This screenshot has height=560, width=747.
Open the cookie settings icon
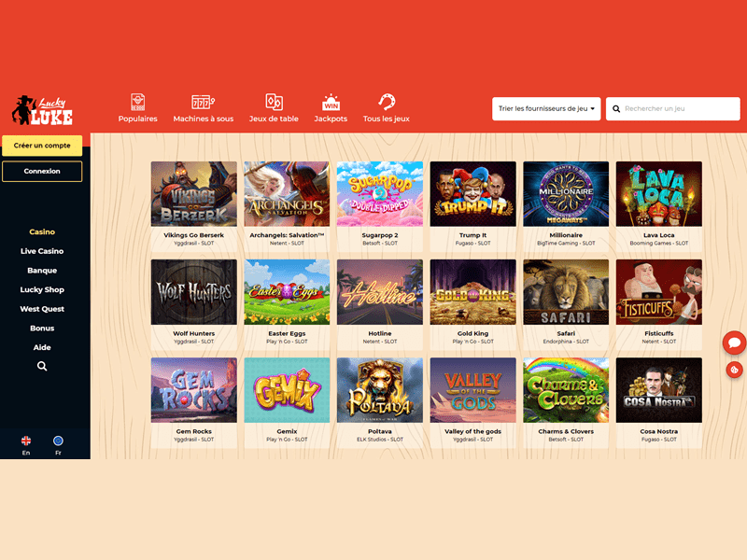pos(734,370)
